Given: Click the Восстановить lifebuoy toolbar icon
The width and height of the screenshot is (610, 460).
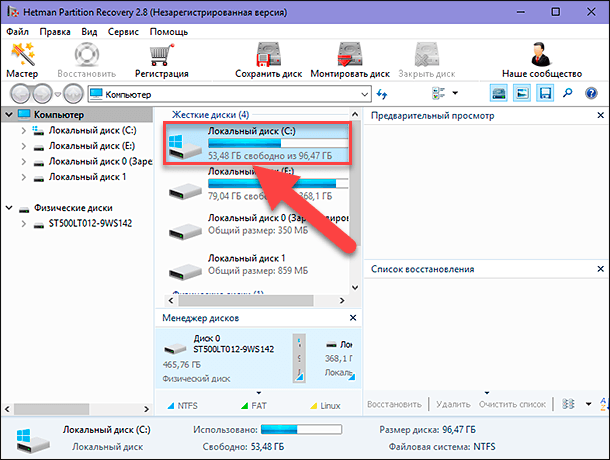Looking at the screenshot, I should point(86,54).
